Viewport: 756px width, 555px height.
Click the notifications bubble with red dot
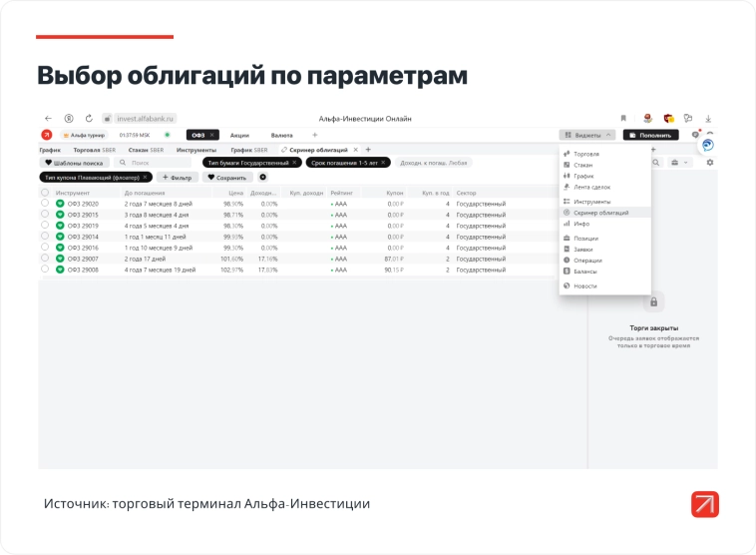tap(695, 134)
